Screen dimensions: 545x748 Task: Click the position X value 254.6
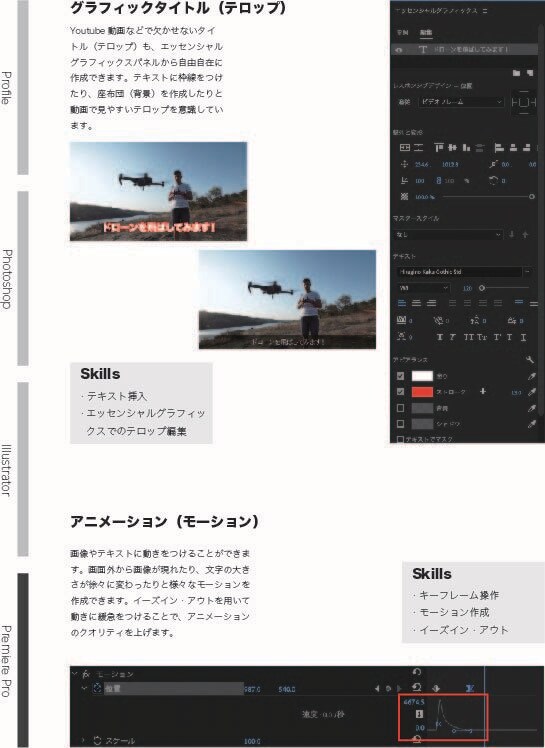pos(422,165)
